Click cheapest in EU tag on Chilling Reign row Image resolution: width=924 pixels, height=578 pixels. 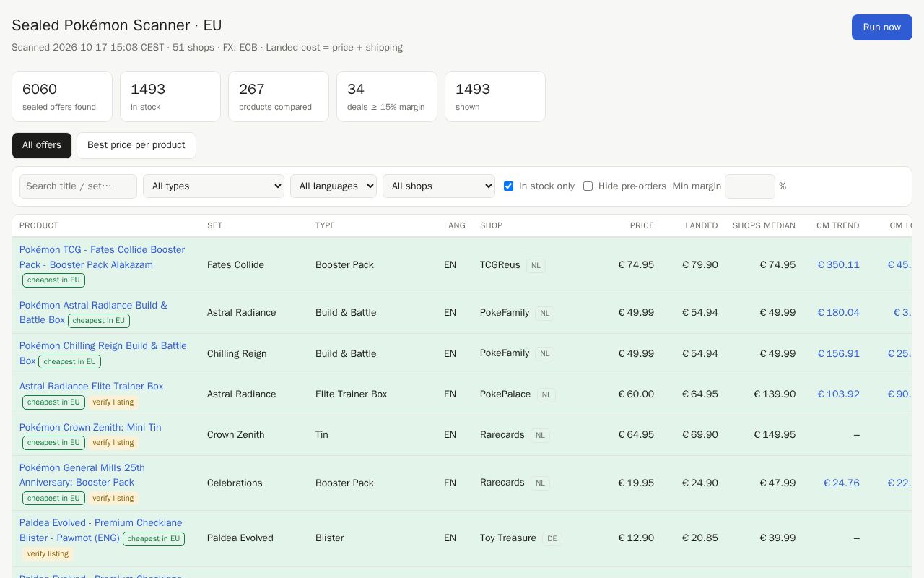coord(69,362)
